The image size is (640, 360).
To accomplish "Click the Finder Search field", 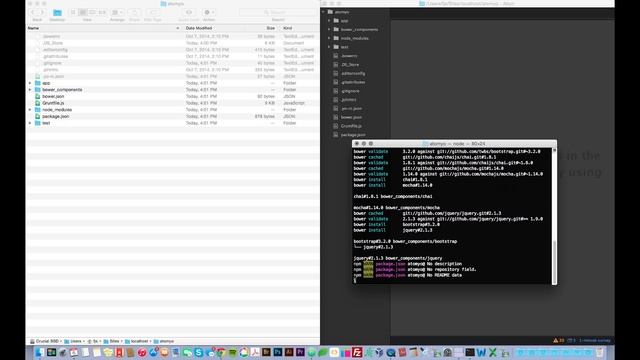I will click(x=278, y=13).
